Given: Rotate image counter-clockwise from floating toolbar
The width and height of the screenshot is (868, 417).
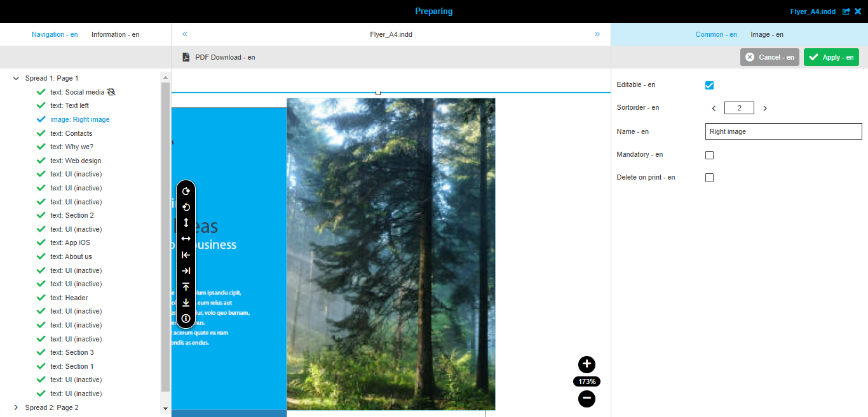Looking at the screenshot, I should (186, 207).
